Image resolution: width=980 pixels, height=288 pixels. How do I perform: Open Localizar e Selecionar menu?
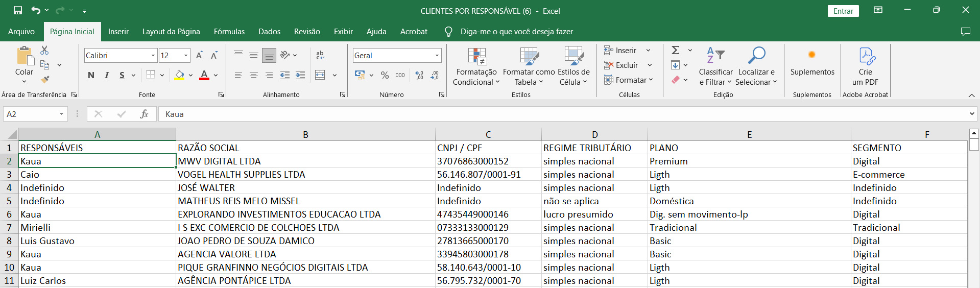click(x=756, y=66)
